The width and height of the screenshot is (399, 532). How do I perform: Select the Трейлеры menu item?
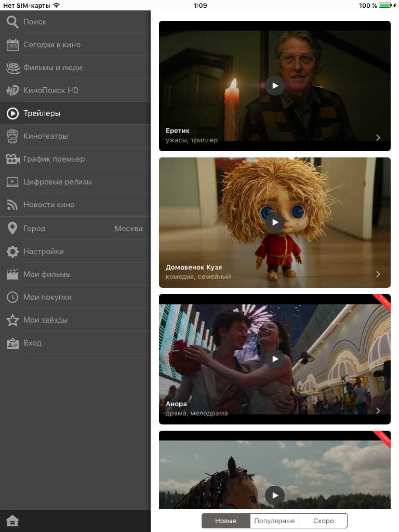pos(75,113)
